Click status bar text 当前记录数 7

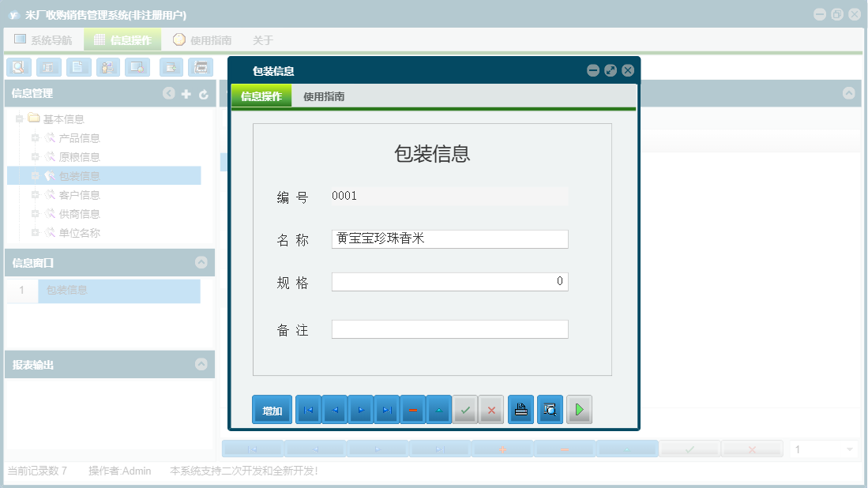click(37, 471)
